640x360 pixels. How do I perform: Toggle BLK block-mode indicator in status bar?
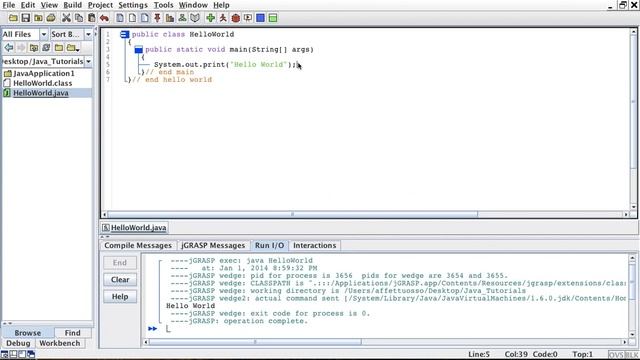point(631,355)
